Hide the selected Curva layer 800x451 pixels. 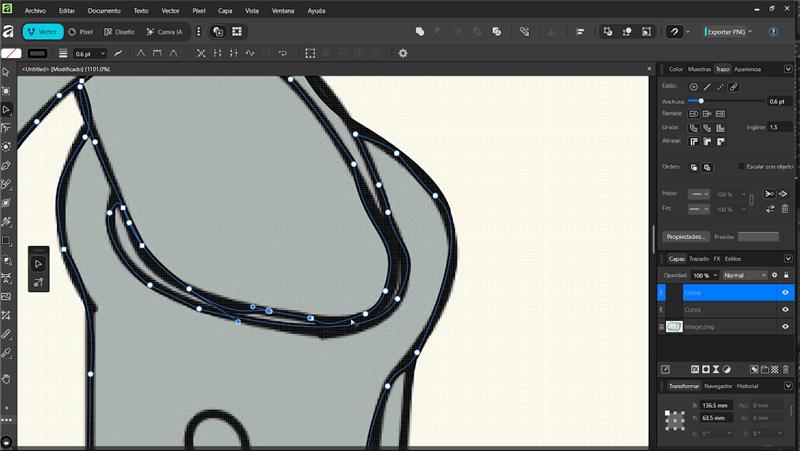pos(785,292)
